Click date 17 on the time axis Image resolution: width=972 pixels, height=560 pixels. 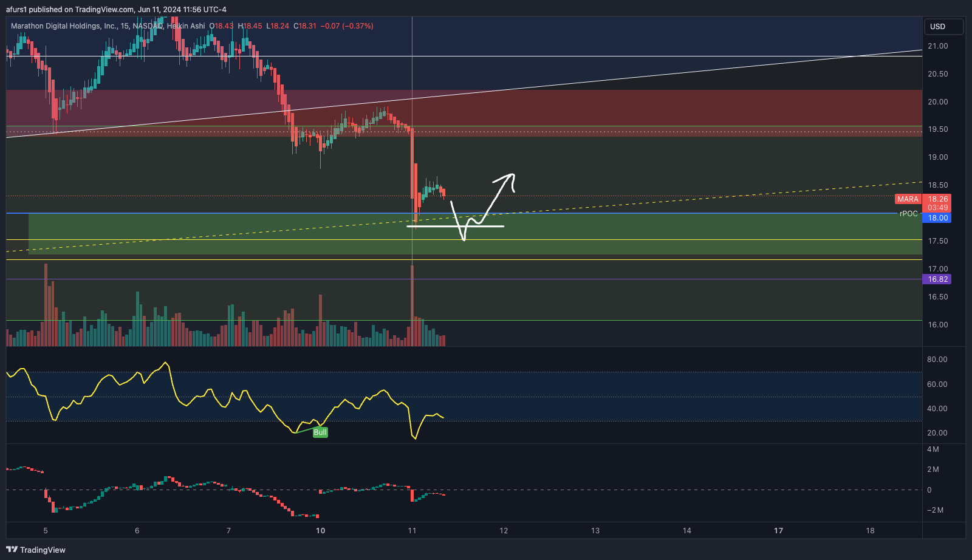coord(778,531)
